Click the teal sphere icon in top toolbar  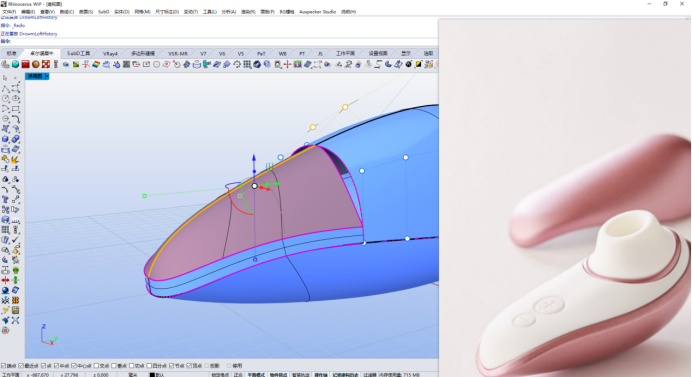click(x=15, y=64)
